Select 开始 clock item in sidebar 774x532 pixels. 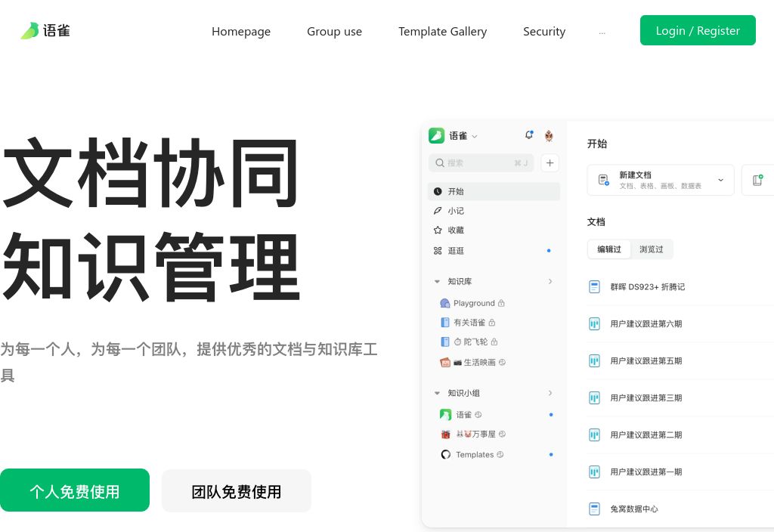455,191
